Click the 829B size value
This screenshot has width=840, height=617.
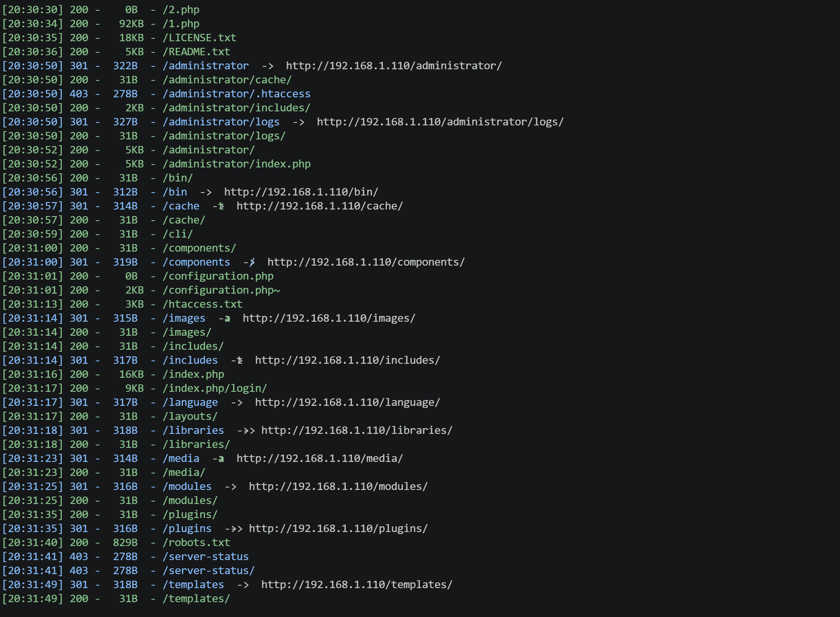coord(125,543)
